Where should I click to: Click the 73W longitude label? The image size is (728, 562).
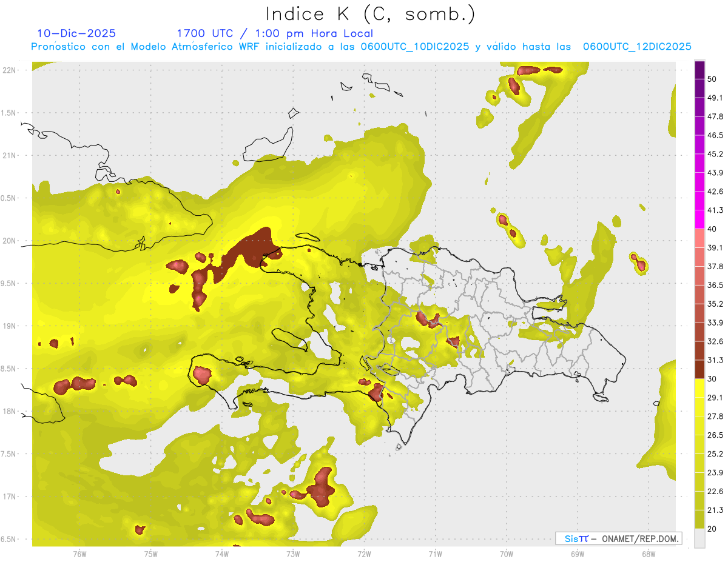click(x=293, y=554)
